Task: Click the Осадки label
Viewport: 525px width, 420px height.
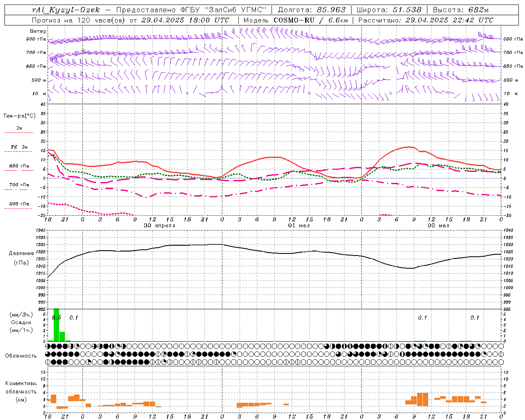Action: tap(21, 322)
